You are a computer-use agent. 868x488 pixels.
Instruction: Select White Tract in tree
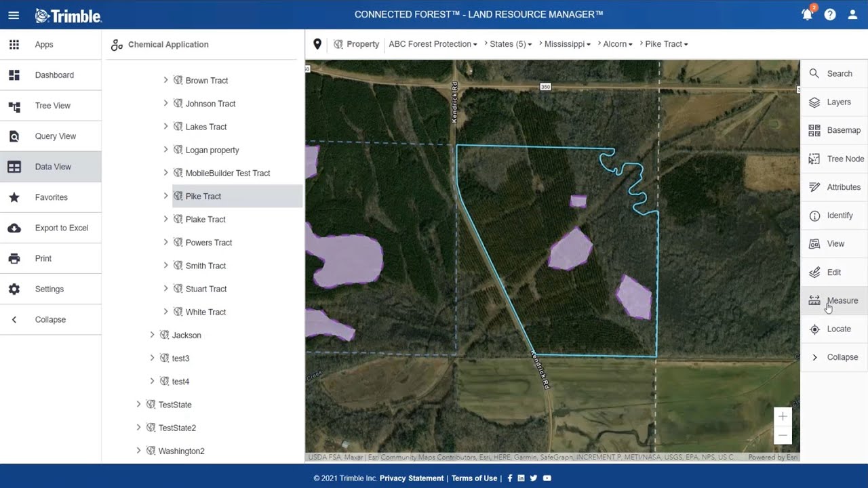(x=205, y=312)
